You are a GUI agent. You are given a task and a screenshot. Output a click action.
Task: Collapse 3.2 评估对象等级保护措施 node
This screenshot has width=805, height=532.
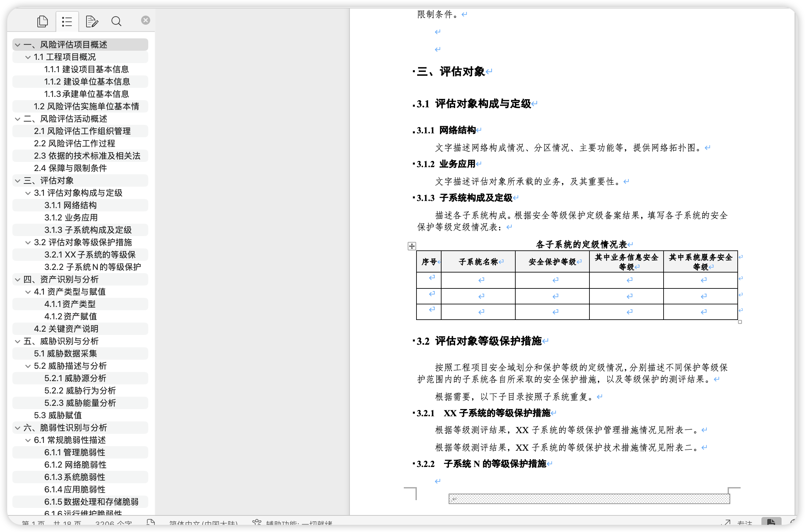pos(28,243)
